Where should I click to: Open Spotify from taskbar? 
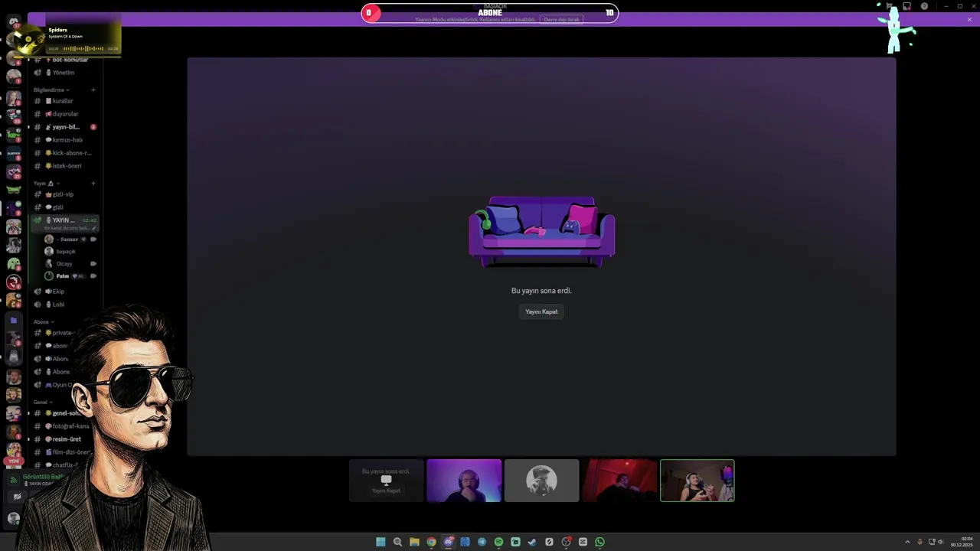pos(498,542)
